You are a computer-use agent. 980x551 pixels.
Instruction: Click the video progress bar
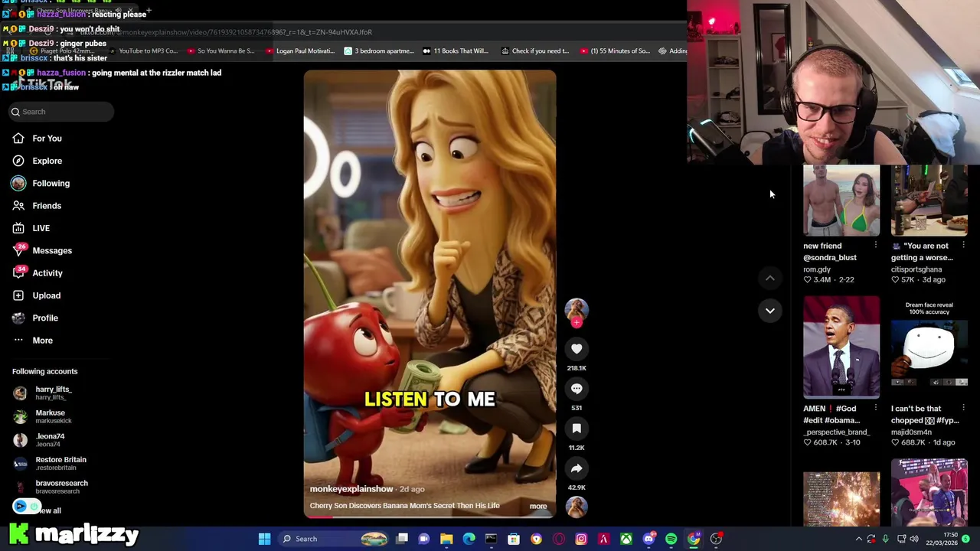(x=430, y=517)
